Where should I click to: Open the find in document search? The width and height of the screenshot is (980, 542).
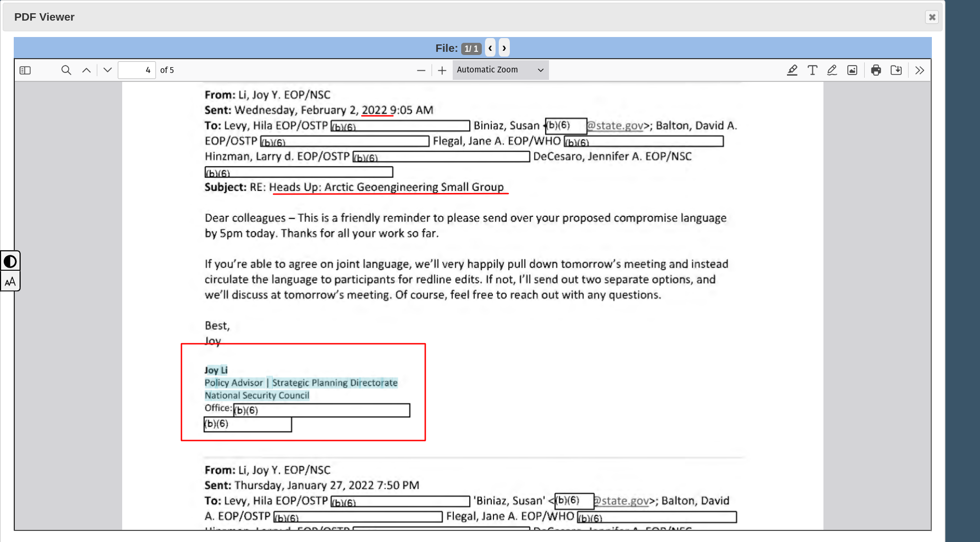pos(66,70)
